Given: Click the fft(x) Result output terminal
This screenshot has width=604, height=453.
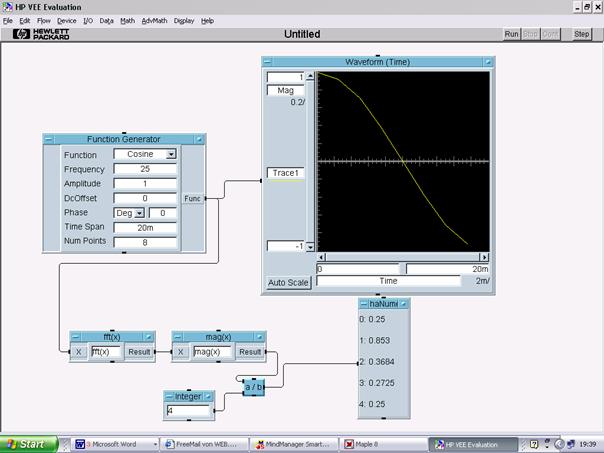Looking at the screenshot, I should 139,352.
